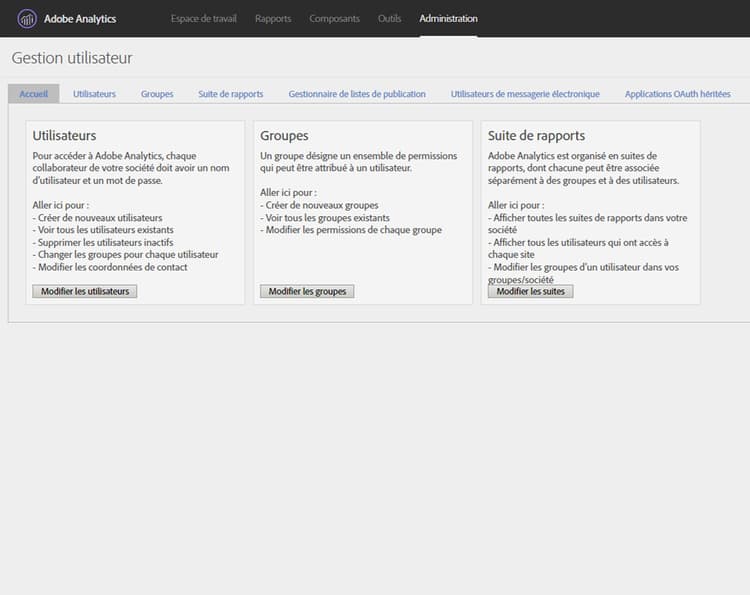Click the Suite de rapports card heading
The width and height of the screenshot is (750, 595).
536,135
